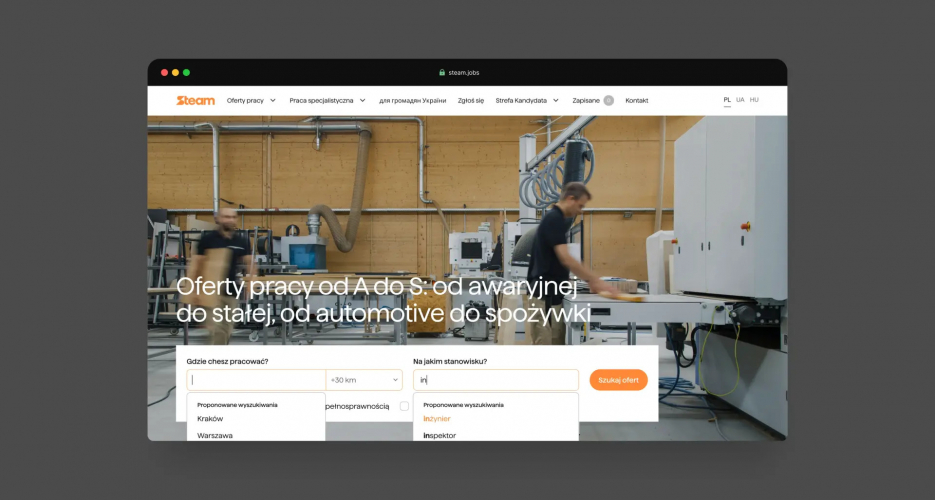The width and height of the screenshot is (935, 500).
Task: Switch language to PL
Action: (727, 100)
